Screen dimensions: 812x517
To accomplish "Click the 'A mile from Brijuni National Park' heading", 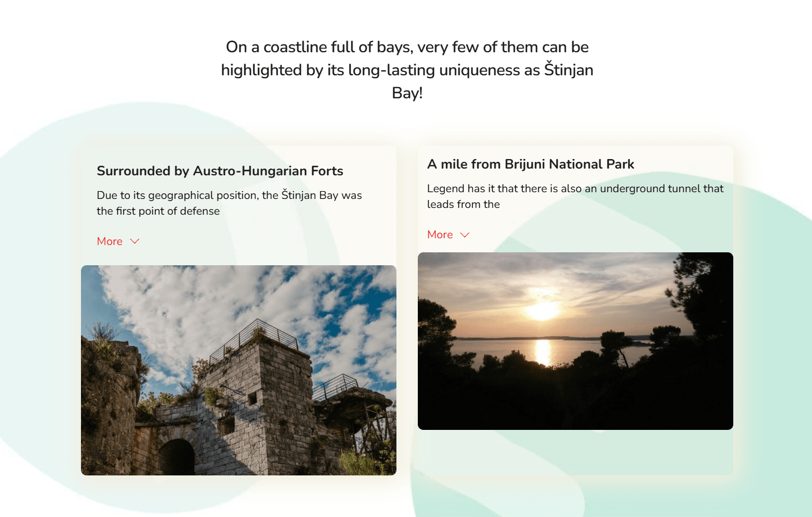I will point(530,164).
